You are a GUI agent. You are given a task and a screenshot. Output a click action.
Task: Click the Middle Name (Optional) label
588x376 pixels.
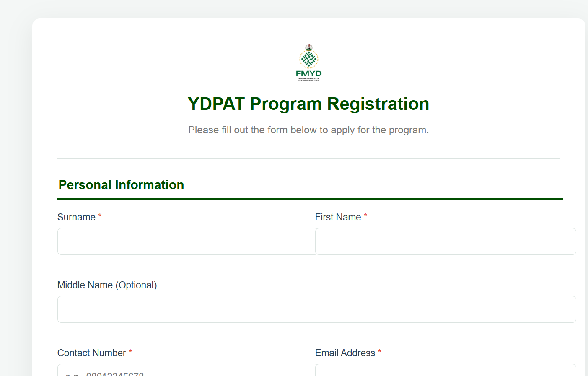(107, 285)
